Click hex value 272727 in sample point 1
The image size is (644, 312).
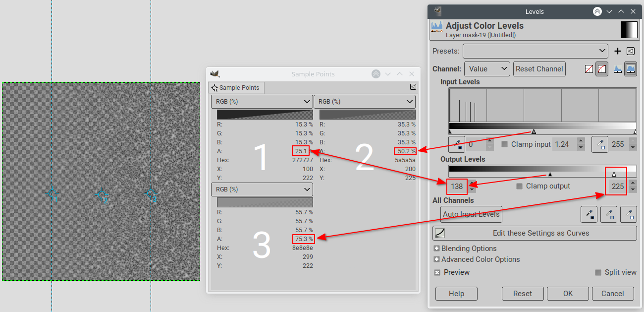pyautogui.click(x=302, y=160)
